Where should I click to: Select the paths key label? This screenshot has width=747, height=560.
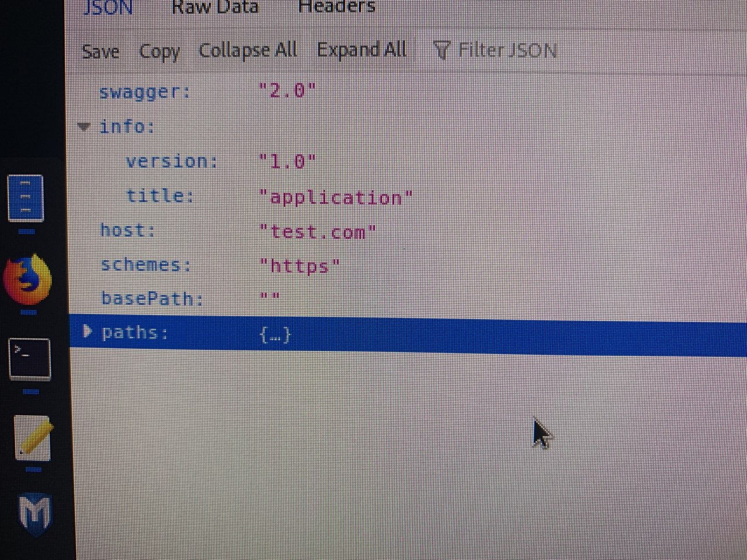[x=135, y=332]
